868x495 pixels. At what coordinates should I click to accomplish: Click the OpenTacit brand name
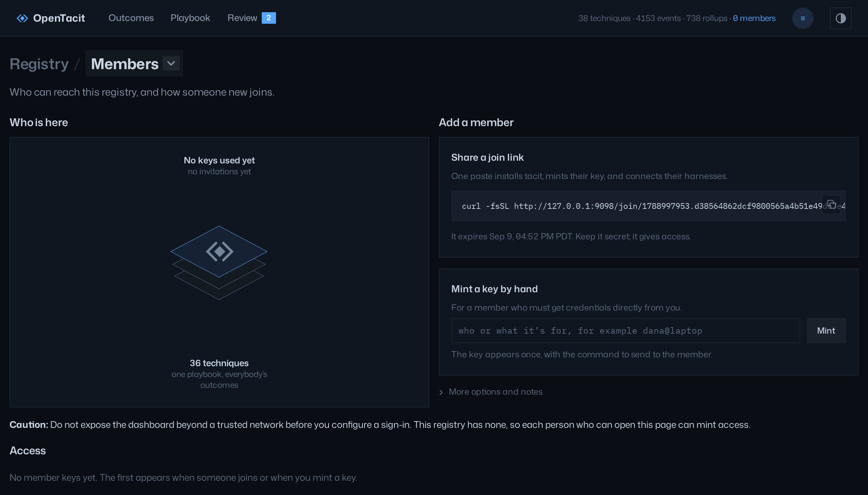(x=59, y=18)
